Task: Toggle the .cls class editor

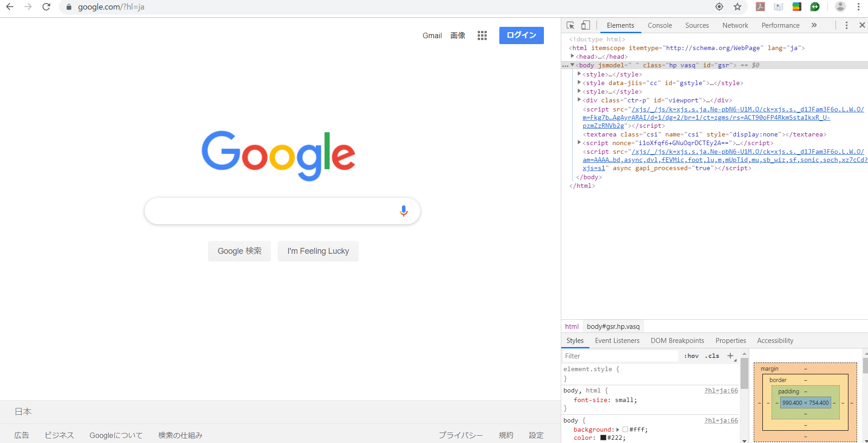Action: pyautogui.click(x=712, y=356)
